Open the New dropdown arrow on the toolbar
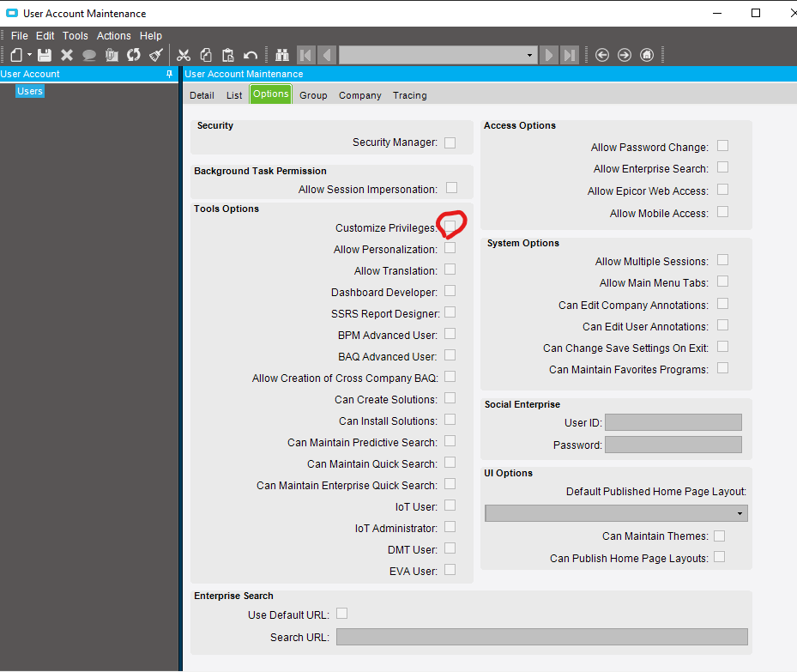Screen dimensions: 797x672 [x=28, y=54]
